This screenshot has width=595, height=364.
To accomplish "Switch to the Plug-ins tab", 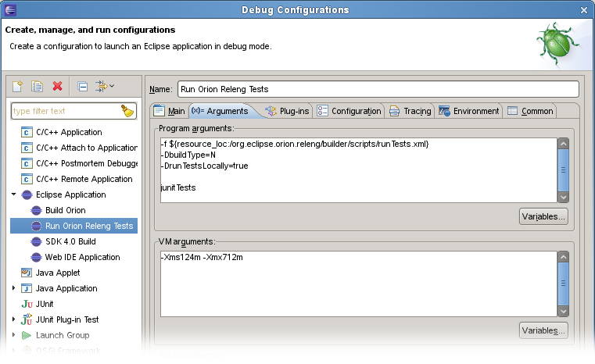I will 287,111.
